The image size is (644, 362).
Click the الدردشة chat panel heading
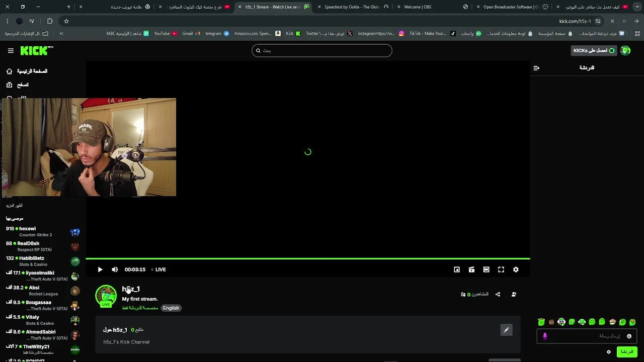[x=587, y=68]
